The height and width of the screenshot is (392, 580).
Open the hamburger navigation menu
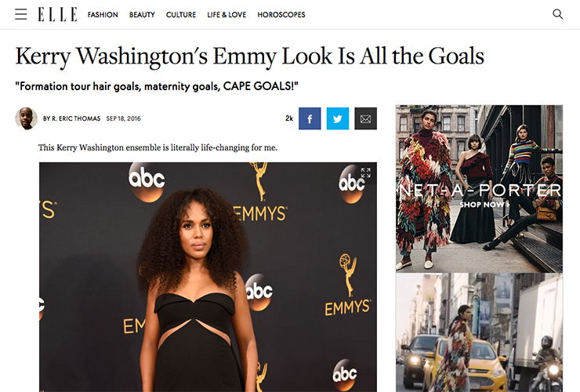[20, 14]
